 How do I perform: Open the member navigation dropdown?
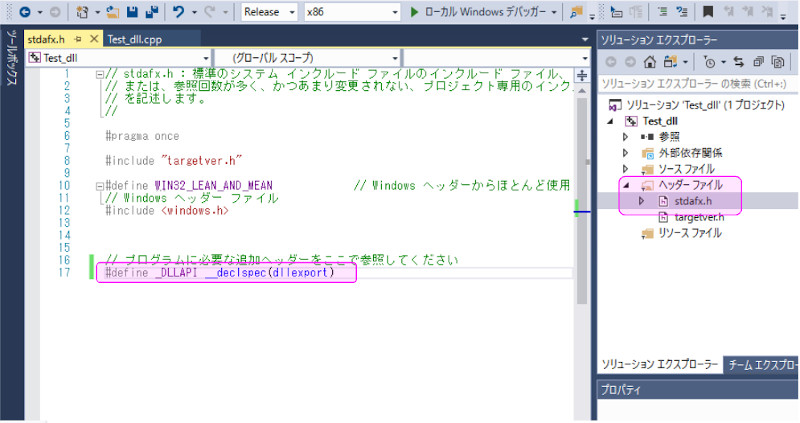tap(496, 58)
